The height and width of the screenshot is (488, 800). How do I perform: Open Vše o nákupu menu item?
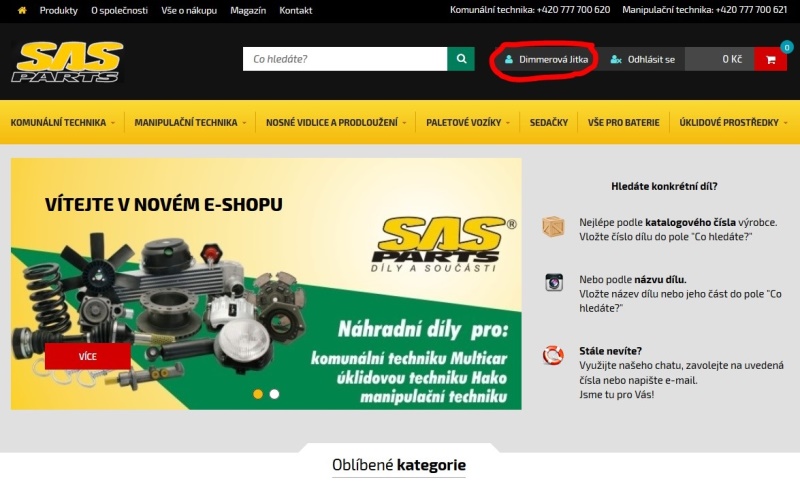[189, 10]
